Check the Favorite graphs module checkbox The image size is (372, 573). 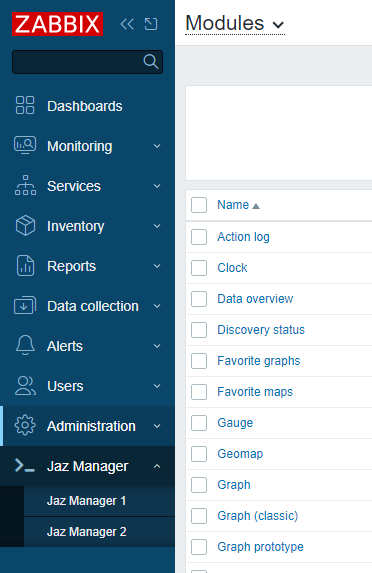[x=199, y=361]
